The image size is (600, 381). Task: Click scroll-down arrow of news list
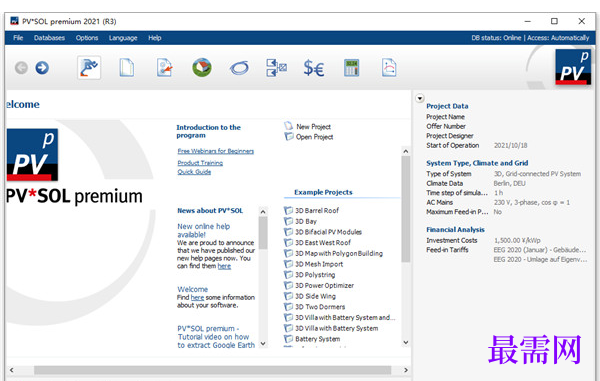coord(263,344)
